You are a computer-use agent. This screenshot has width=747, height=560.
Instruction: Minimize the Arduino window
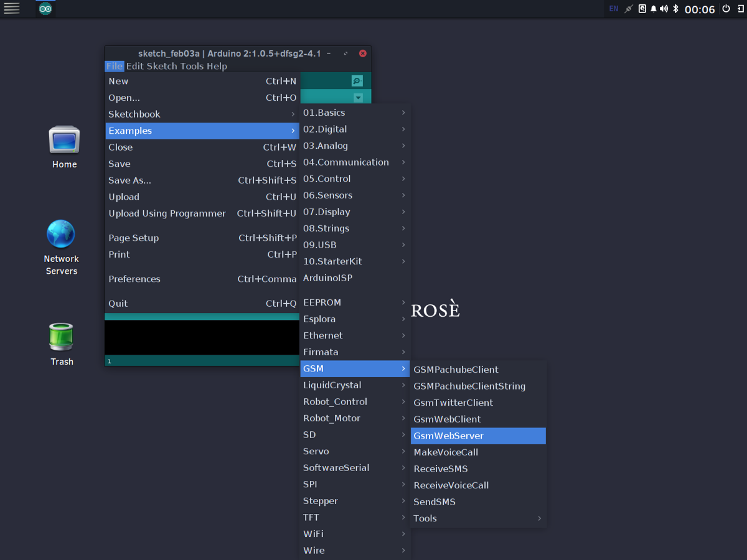coord(329,54)
